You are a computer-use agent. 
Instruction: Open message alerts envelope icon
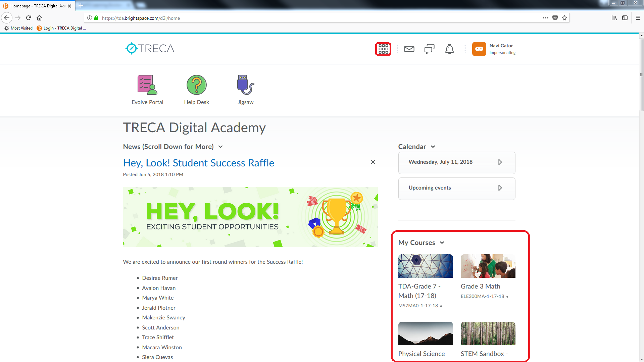coord(409,49)
